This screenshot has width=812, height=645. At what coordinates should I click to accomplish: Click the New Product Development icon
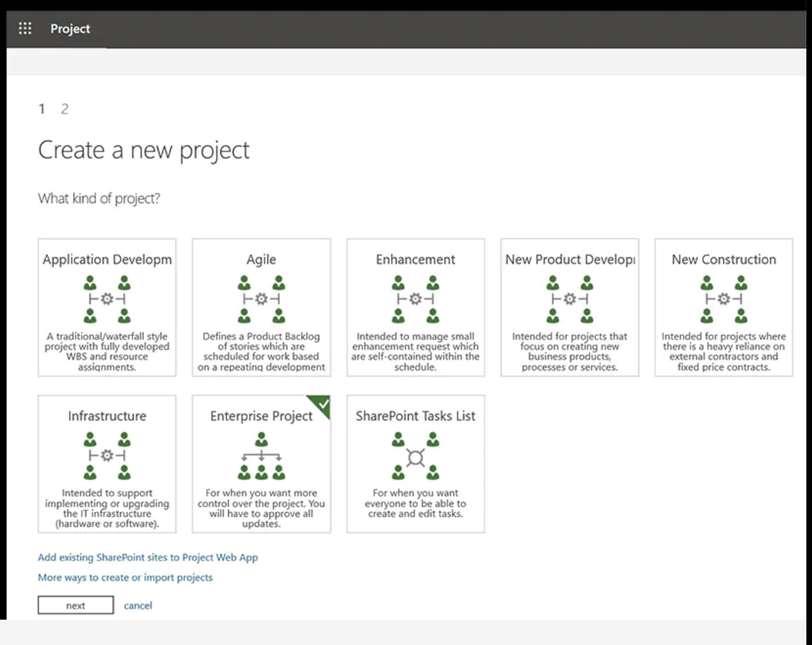coord(569,299)
